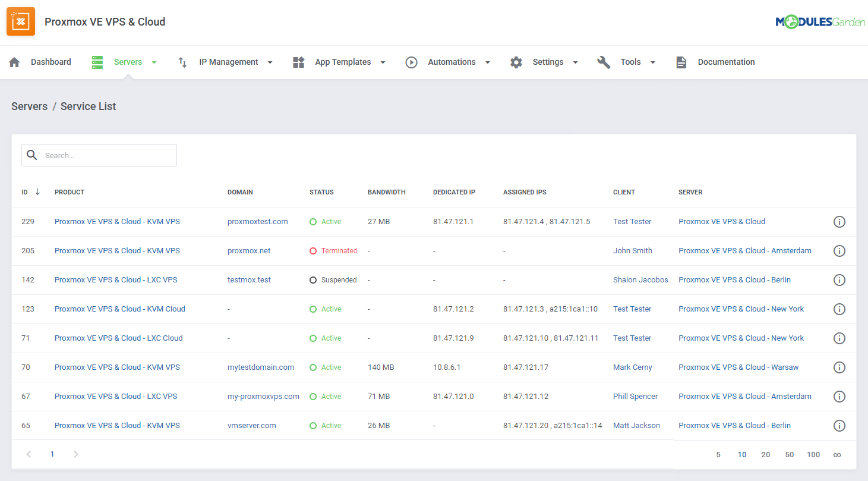
Task: Open info icon for service 229
Action: [839, 222]
